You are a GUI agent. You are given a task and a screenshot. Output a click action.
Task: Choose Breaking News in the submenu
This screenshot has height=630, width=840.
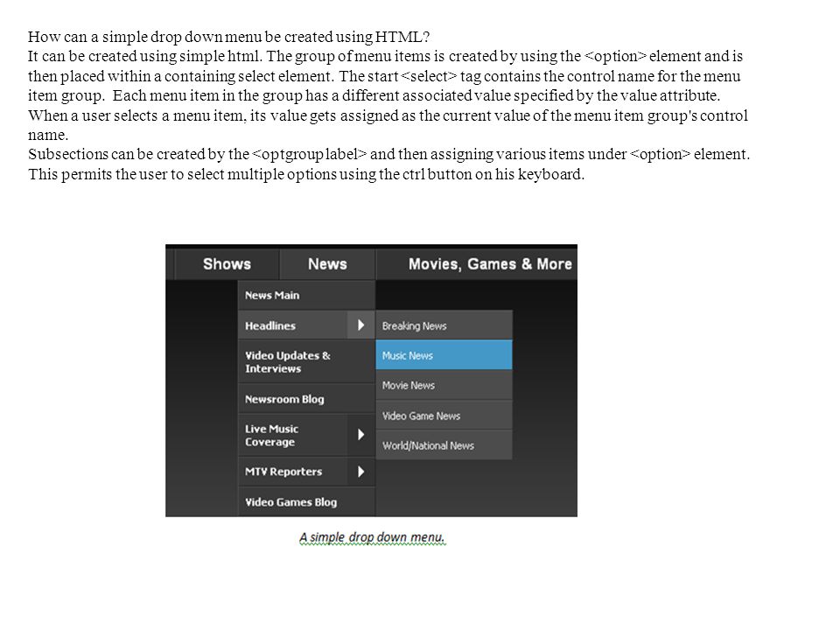coord(444,325)
